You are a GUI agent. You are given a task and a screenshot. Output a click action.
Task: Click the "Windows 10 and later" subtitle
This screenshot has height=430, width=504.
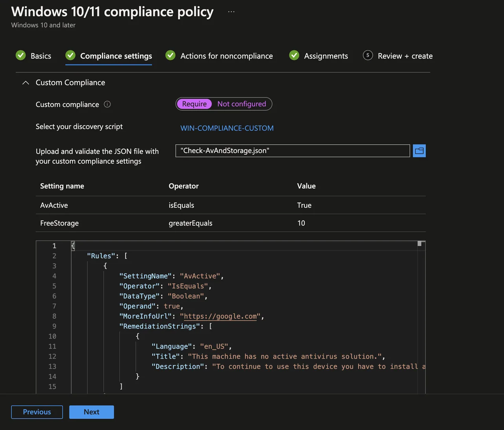coord(43,25)
